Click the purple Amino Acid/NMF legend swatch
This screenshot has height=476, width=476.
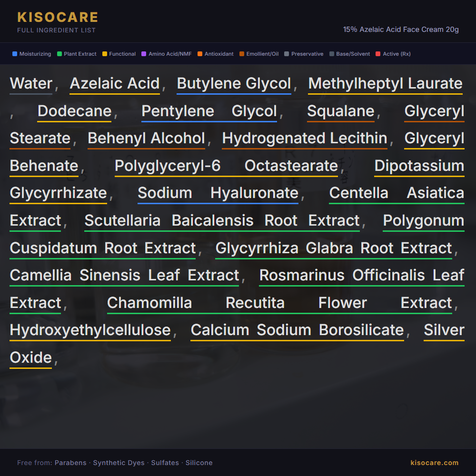pos(144,54)
